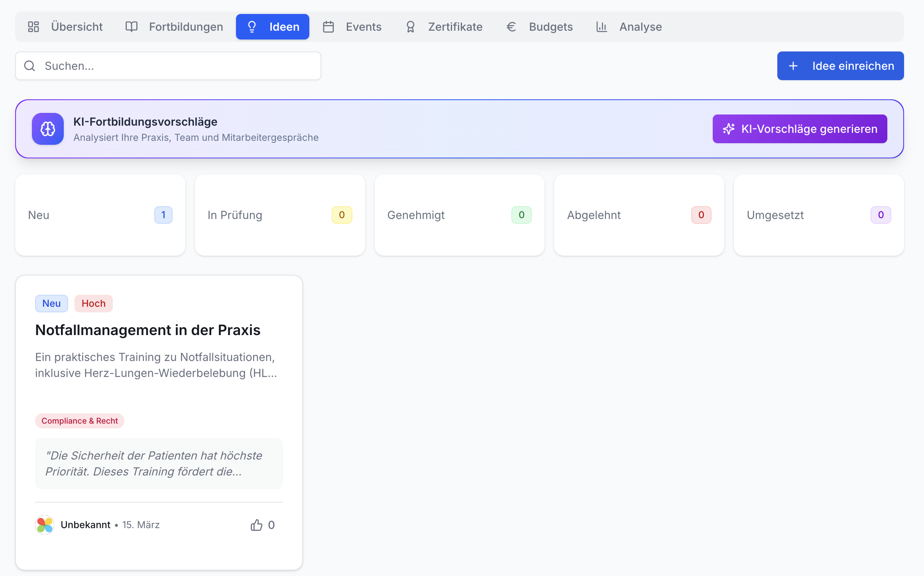The width and height of the screenshot is (924, 576).
Task: Filter ideas by In Prüfung card
Action: point(280,215)
